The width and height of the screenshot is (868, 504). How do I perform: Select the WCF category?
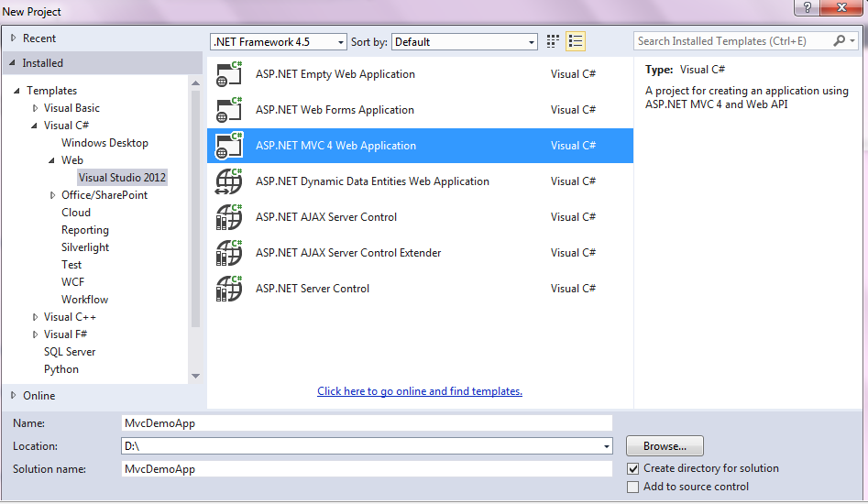pyautogui.click(x=72, y=282)
